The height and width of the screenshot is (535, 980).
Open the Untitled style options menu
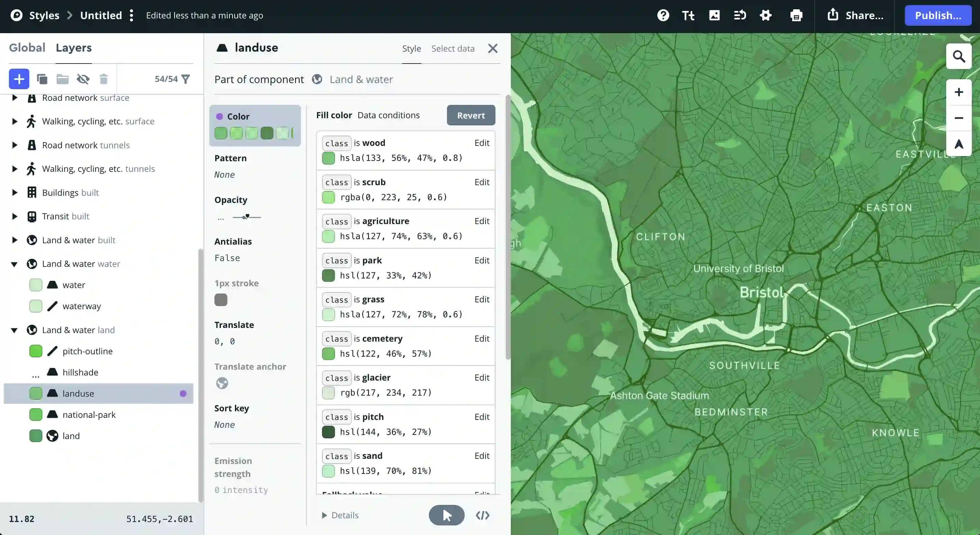pos(131,15)
